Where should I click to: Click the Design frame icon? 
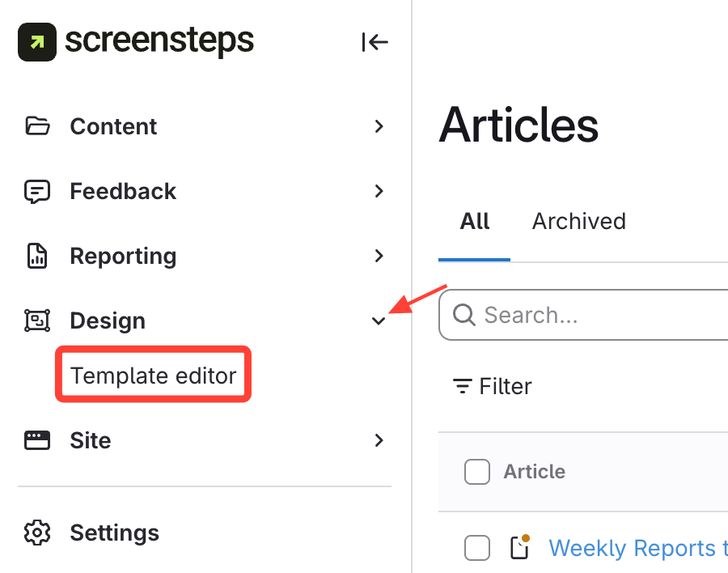click(x=37, y=321)
